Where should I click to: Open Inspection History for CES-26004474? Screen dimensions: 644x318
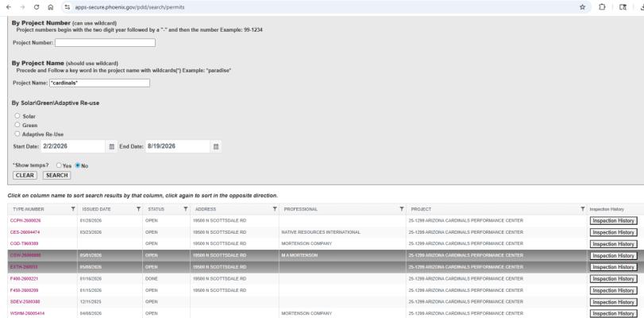pos(614,232)
